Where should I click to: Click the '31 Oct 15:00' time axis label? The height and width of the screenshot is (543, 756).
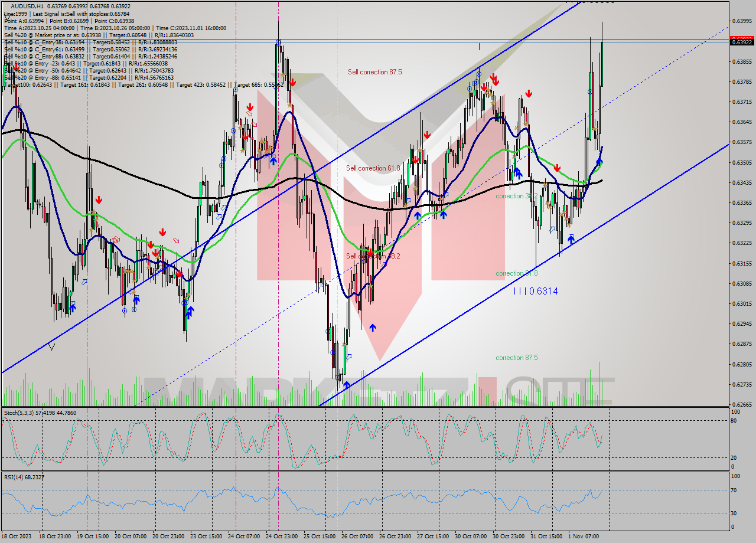(547, 537)
